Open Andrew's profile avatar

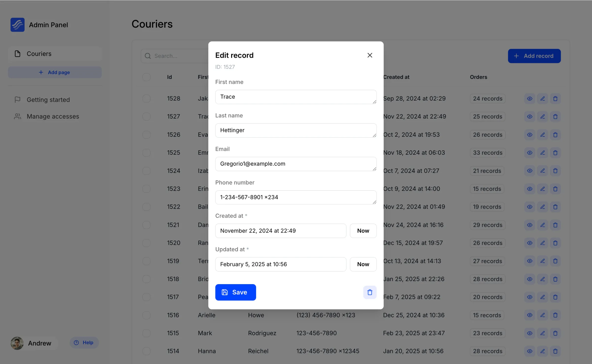[x=17, y=343]
